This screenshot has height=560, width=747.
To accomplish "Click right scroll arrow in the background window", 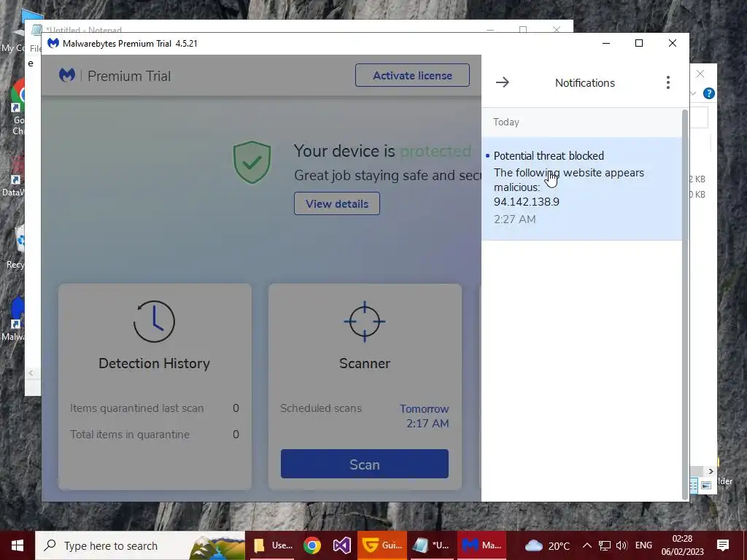I will coord(711,471).
